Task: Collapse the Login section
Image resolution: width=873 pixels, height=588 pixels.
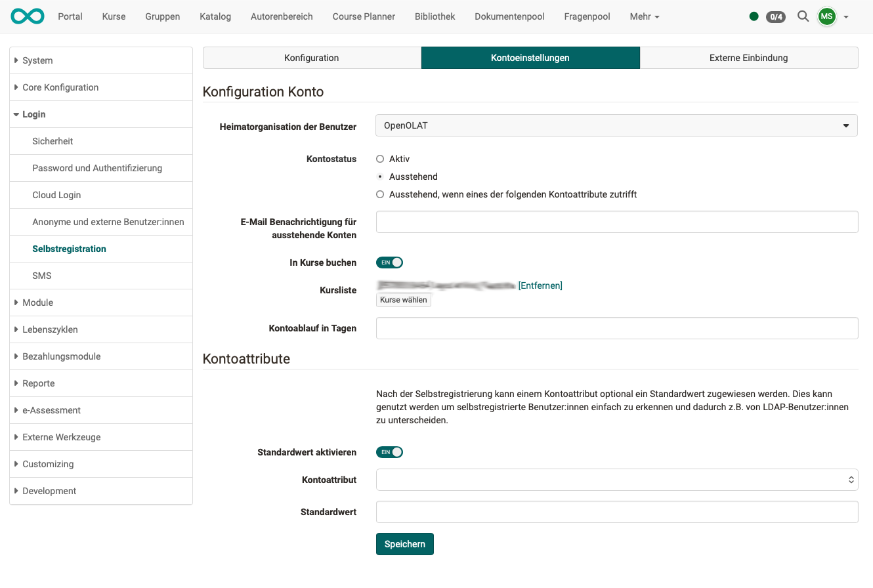Action: click(33, 114)
